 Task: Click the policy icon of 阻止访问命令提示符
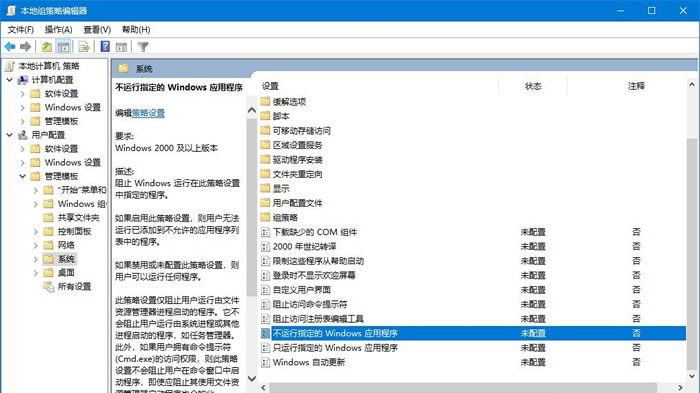click(266, 304)
